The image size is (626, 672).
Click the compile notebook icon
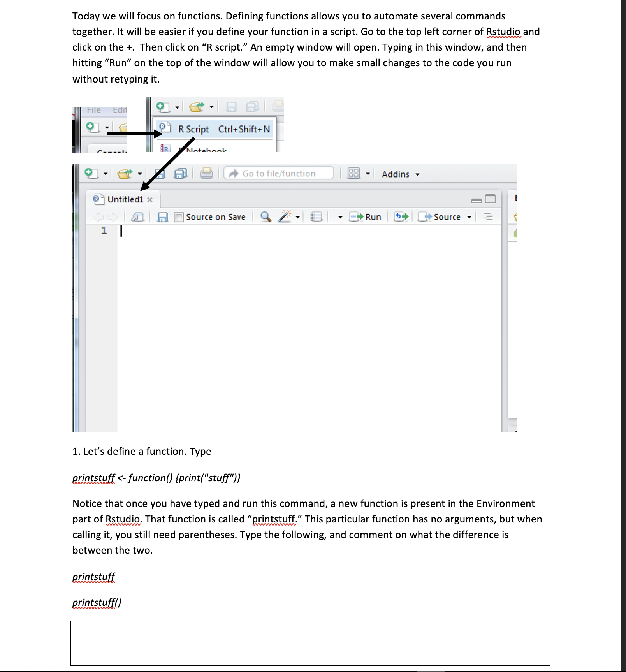[x=317, y=217]
